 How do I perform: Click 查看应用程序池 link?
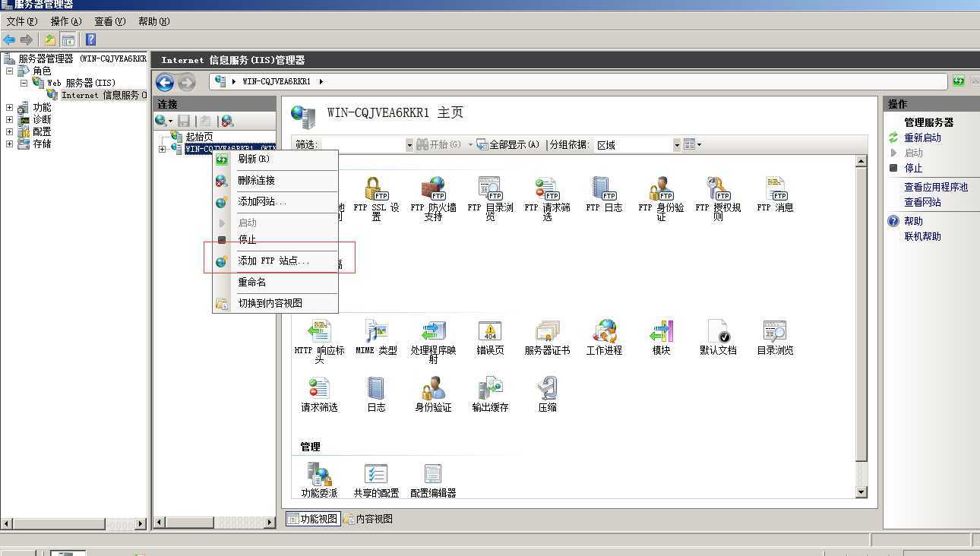point(936,187)
